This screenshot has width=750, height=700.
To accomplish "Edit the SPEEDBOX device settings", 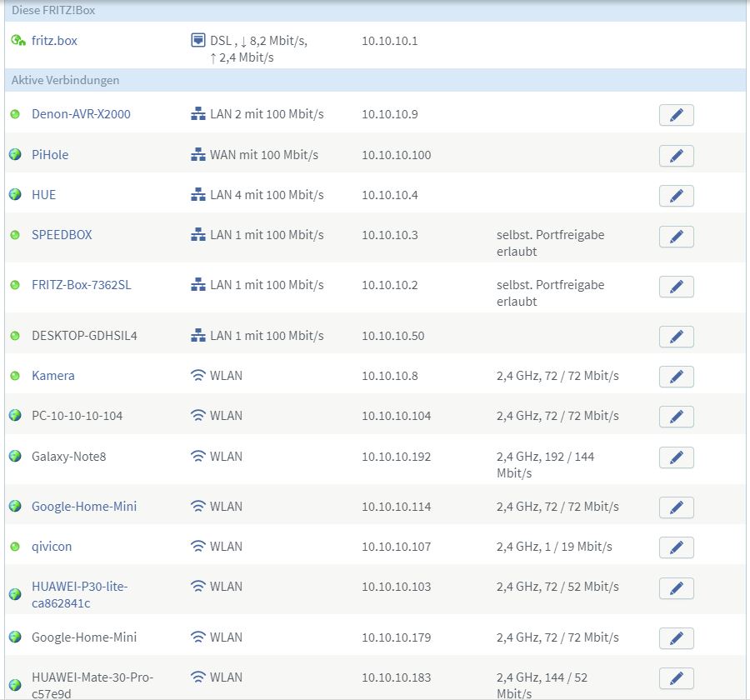I will pyautogui.click(x=676, y=237).
